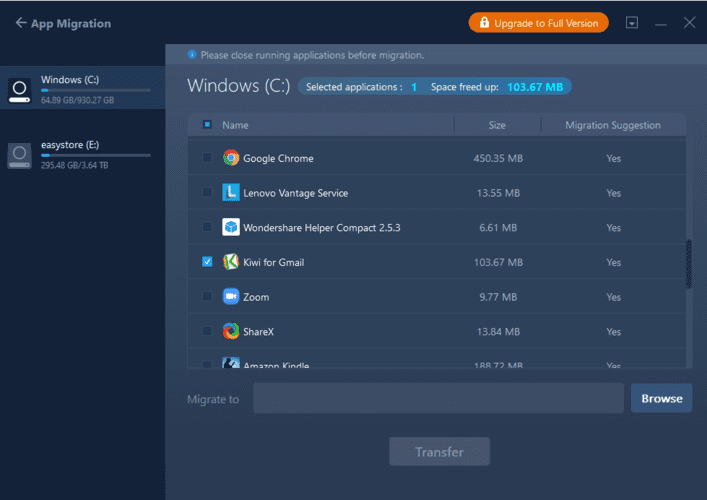Click the Lenovo Vantage Service icon
Screen dimensions: 707x500
point(231,193)
